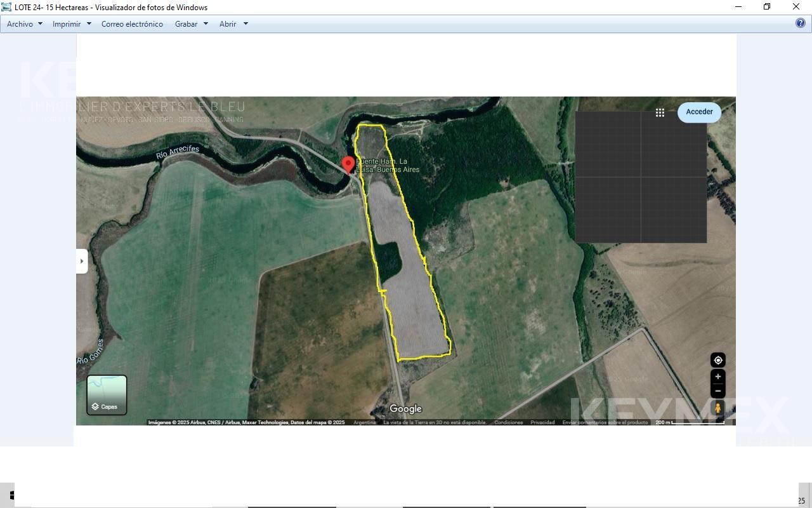The width and height of the screenshot is (812, 508).
Task: Open the Google apps grid icon
Action: coord(660,112)
